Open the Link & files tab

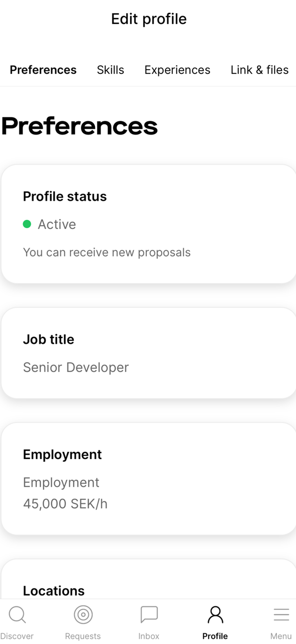point(260,70)
